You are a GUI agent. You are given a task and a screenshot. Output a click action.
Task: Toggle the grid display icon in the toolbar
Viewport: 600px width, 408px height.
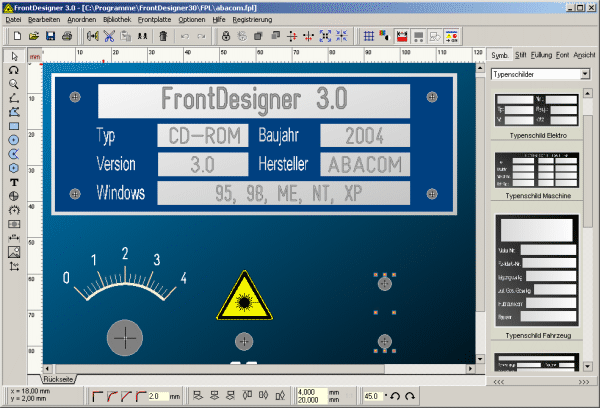tap(369, 36)
